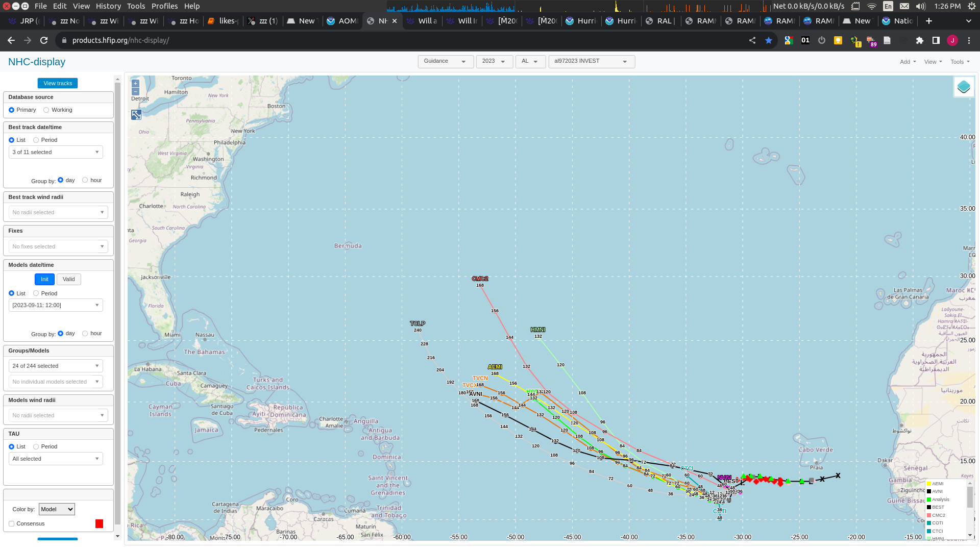
Task: Open the 'All selected' TAU selector
Action: pyautogui.click(x=56, y=459)
